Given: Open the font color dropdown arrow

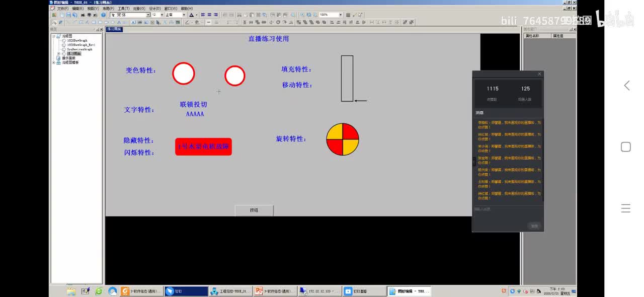Looking at the screenshot, I should (197, 15).
